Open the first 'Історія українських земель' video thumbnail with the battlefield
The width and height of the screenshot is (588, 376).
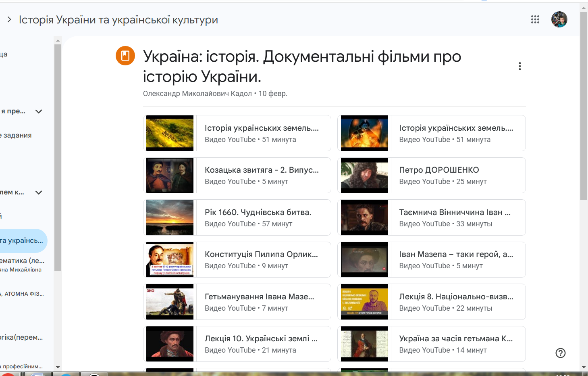click(170, 133)
